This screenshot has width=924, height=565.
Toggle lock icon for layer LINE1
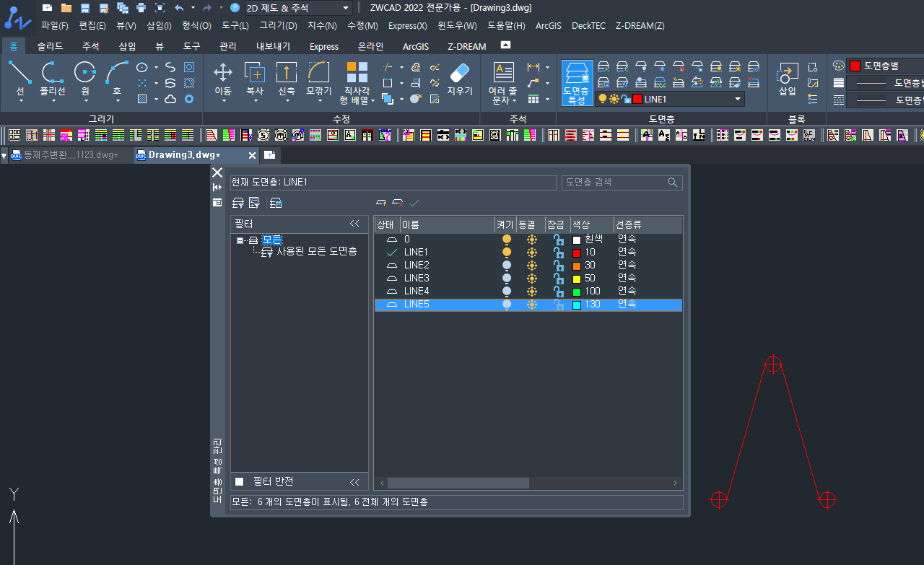click(x=559, y=252)
